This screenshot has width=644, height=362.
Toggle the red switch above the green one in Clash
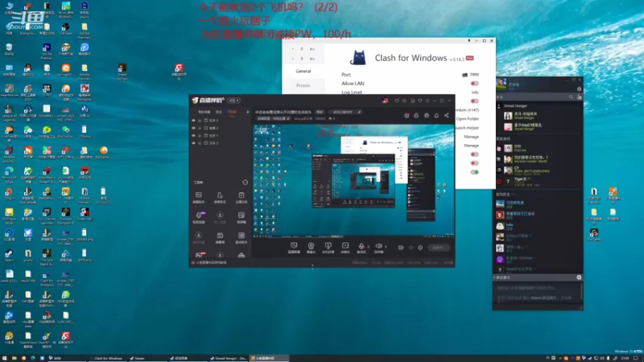click(474, 163)
